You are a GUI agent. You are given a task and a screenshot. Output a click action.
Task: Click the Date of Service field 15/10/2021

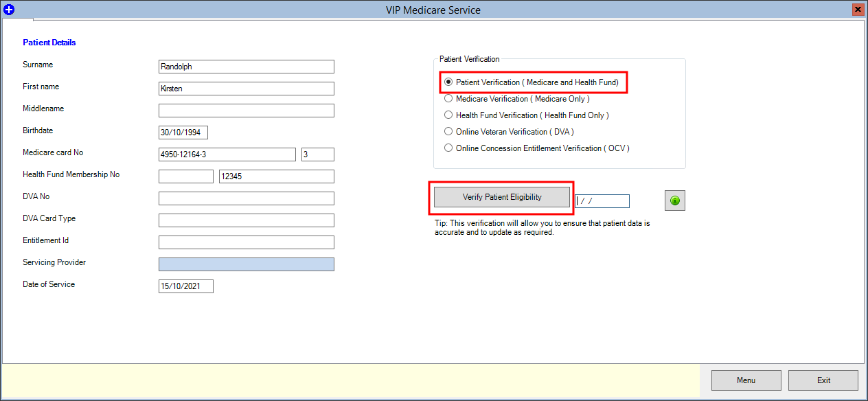(186, 286)
